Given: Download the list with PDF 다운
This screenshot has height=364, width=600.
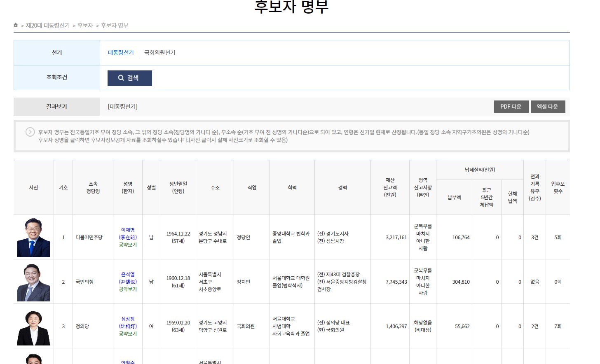Looking at the screenshot, I should point(511,107).
